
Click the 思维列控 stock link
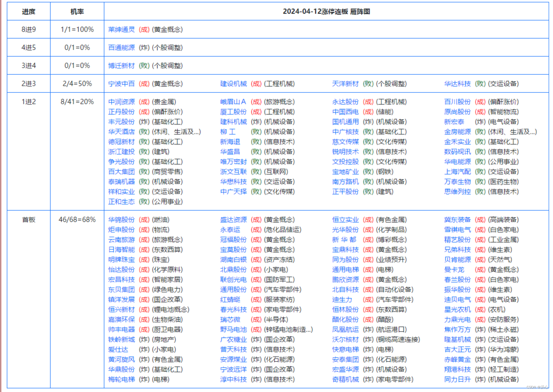coord(457,192)
